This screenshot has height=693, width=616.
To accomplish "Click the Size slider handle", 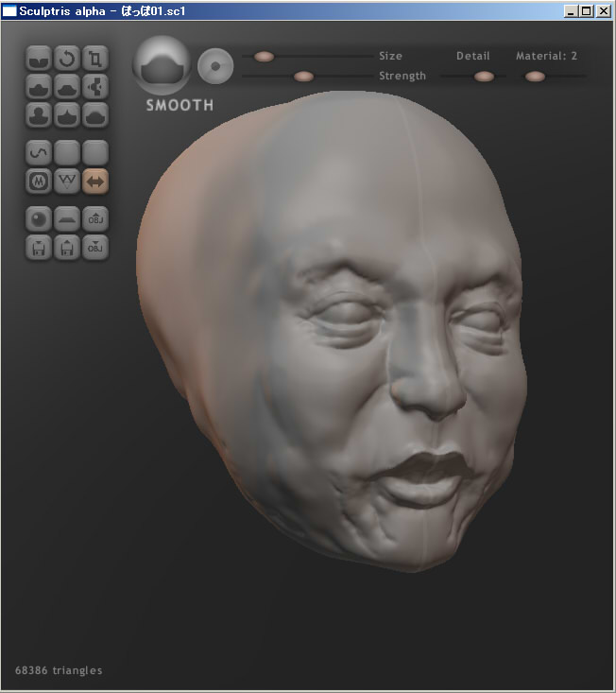I will point(264,57).
